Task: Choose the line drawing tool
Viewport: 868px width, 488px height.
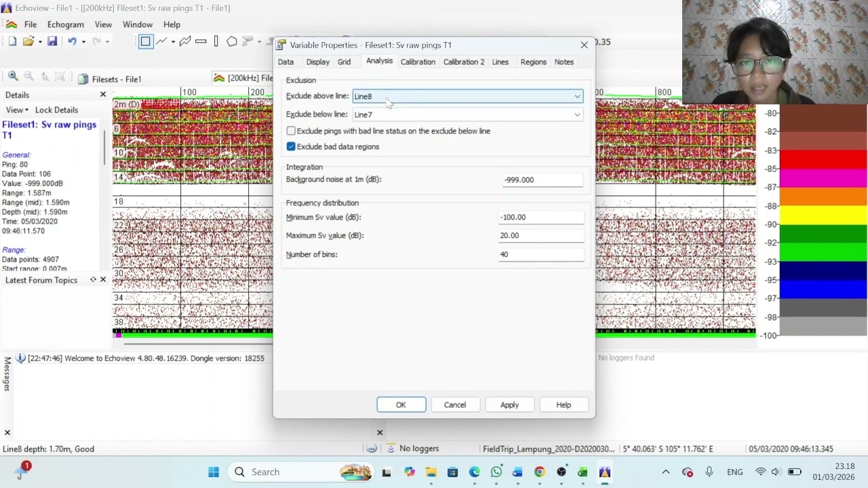Action: (162, 41)
